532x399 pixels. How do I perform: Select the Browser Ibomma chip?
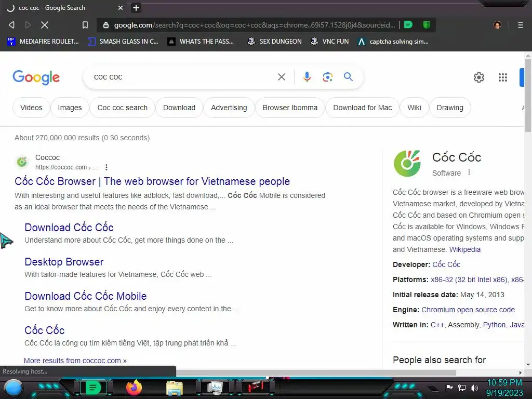290,108
